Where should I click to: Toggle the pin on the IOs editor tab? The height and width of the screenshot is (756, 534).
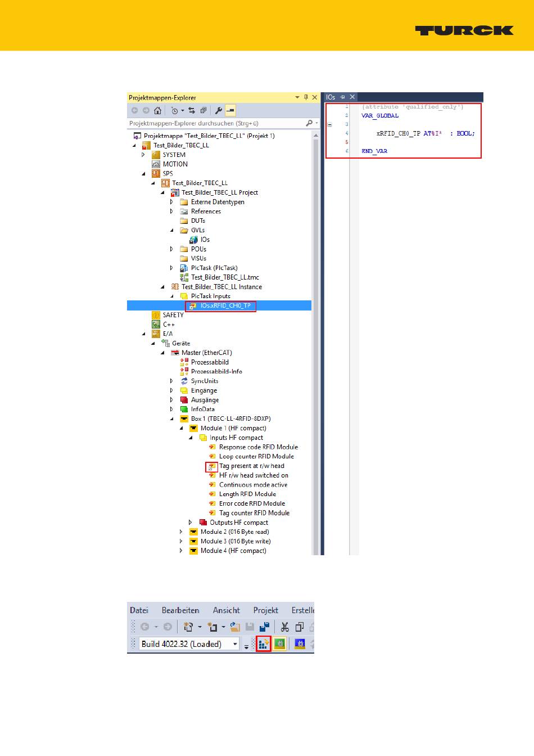pos(342,97)
